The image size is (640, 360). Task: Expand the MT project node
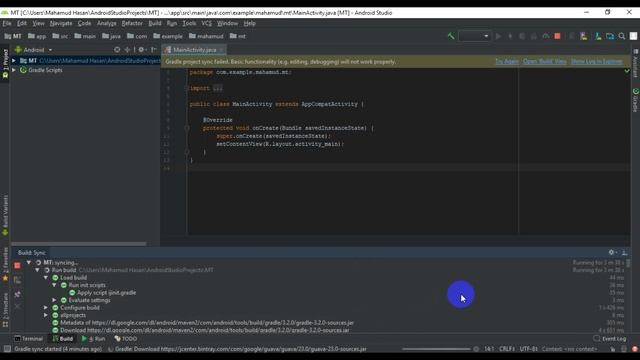(x=14, y=60)
